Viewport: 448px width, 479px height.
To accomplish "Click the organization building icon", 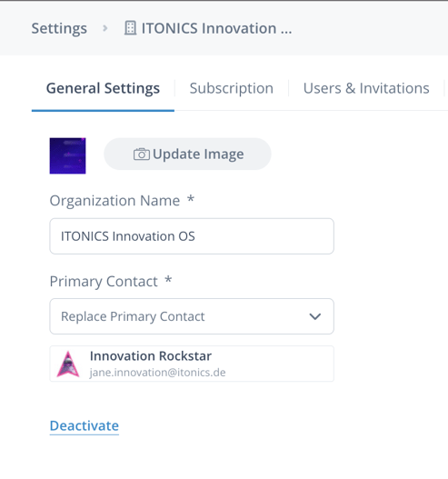I will click(130, 28).
